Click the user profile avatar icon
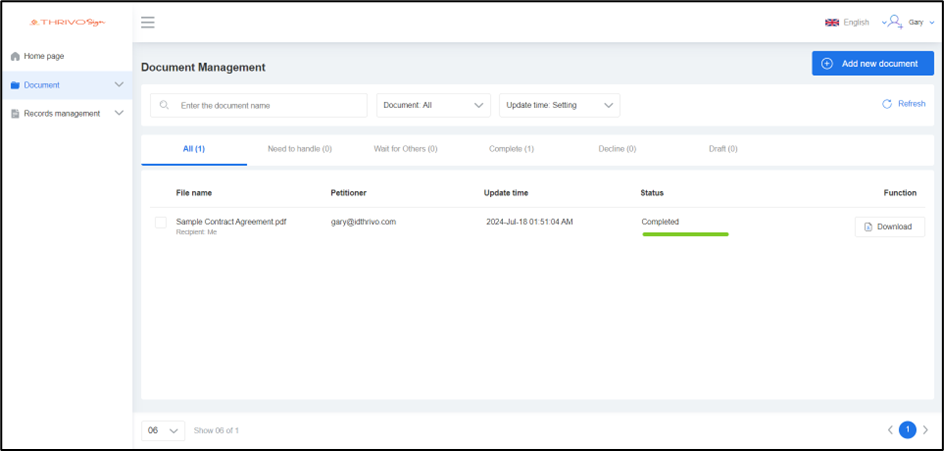This screenshot has width=944, height=451. (894, 22)
